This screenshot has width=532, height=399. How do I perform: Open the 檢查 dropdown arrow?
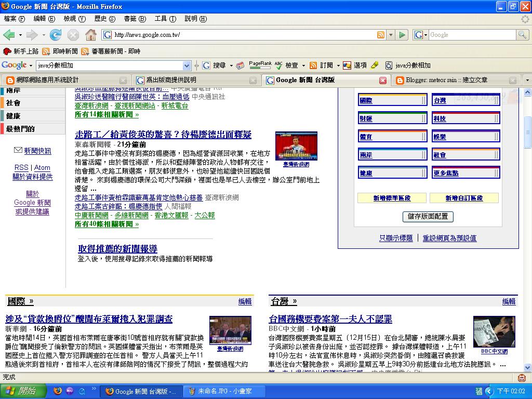click(x=303, y=65)
